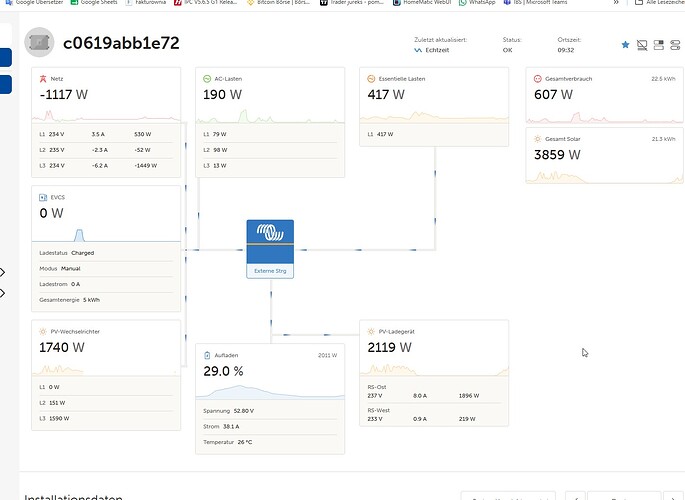Click the Gesamt Solar value 3859 W
Viewport: 685px width, 500px height.
pos(557,155)
